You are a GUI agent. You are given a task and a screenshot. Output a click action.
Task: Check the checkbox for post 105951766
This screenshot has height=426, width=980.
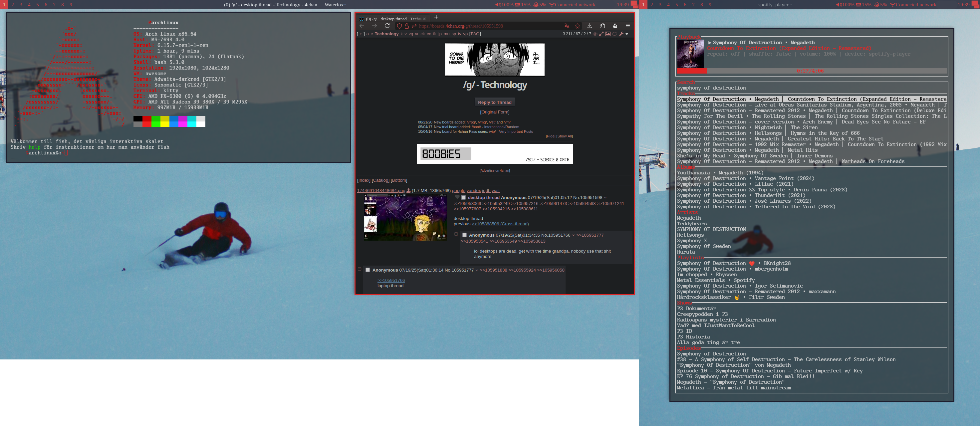point(464,235)
